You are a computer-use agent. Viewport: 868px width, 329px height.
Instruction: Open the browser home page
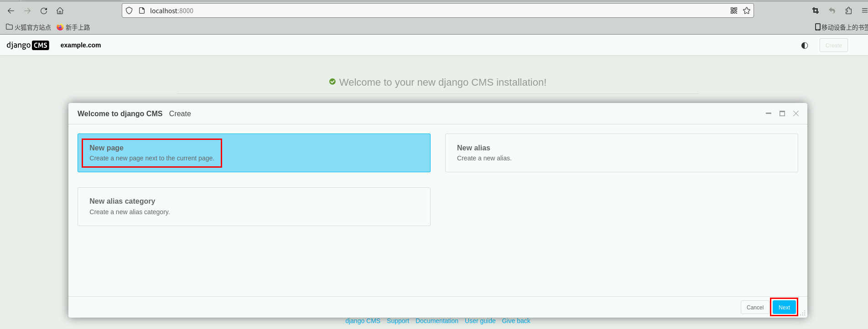pyautogui.click(x=60, y=10)
